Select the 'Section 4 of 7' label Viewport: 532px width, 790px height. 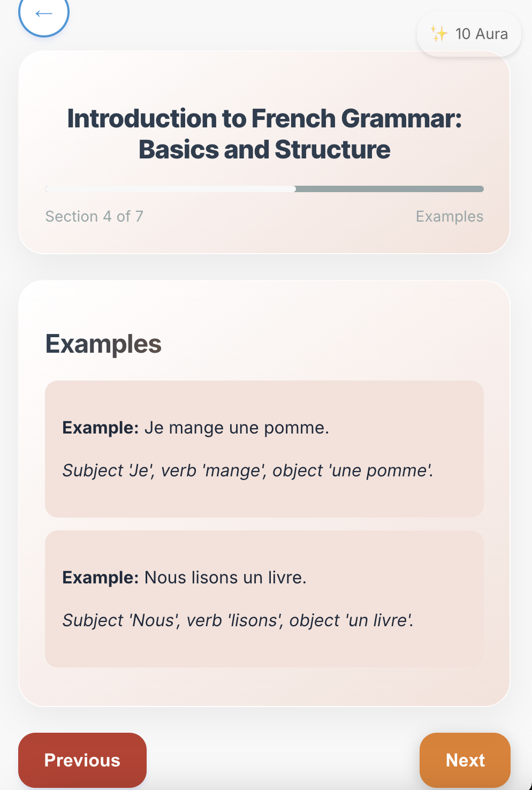click(x=94, y=216)
